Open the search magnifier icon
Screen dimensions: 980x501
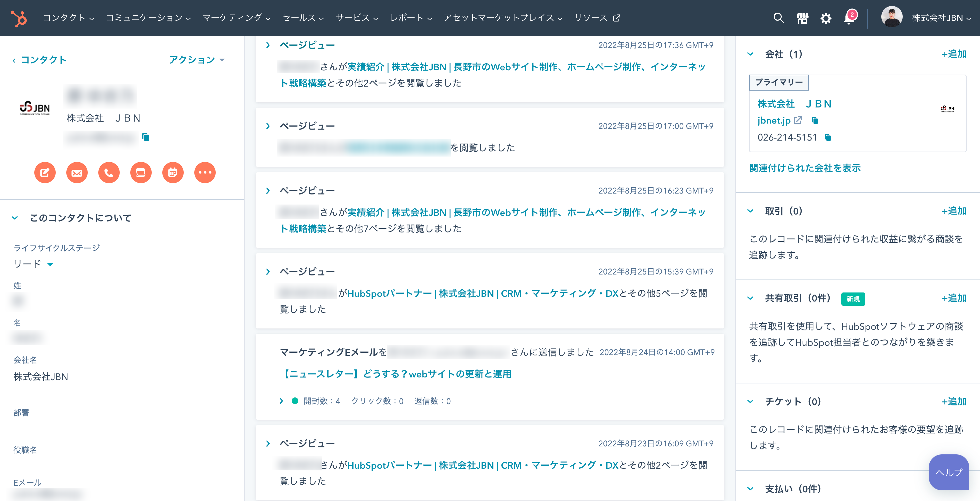coord(778,18)
